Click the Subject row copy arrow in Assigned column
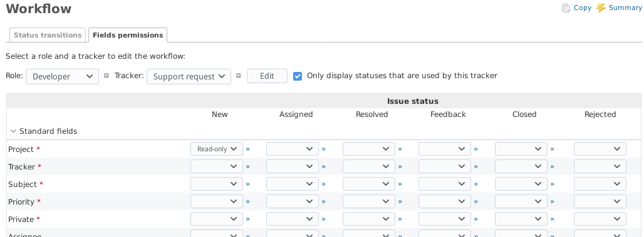This screenshot has width=644, height=237. [x=324, y=184]
